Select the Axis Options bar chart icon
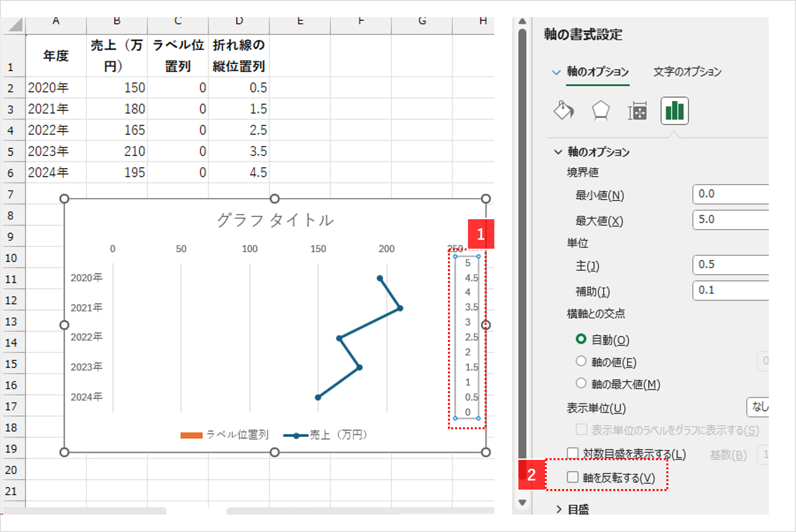Screen dimensions: 796x532 tap(674, 111)
